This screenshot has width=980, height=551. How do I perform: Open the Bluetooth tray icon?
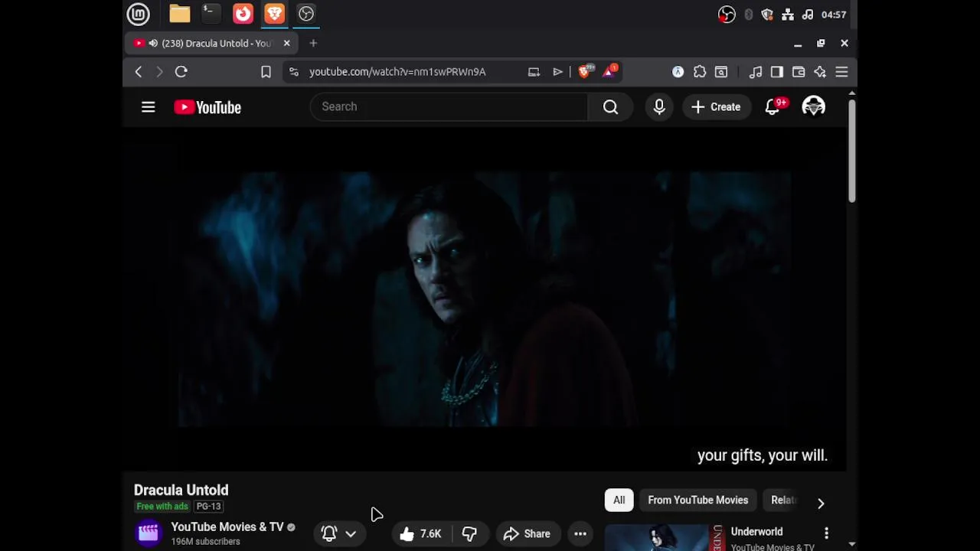(x=748, y=15)
